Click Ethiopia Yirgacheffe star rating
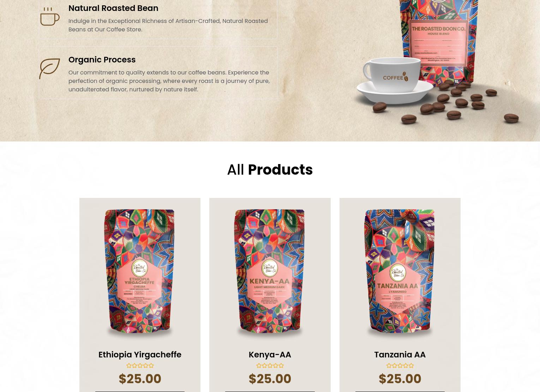The height and width of the screenshot is (392, 540). pos(140,366)
